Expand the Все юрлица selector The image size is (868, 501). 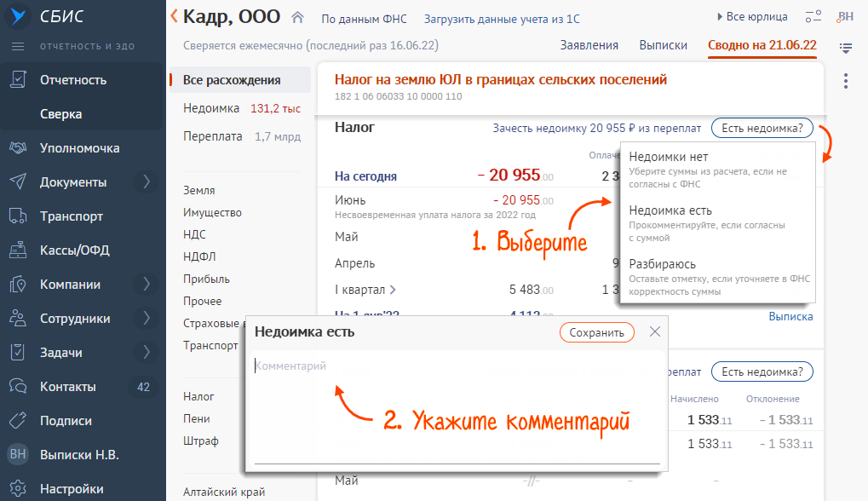[x=746, y=17]
